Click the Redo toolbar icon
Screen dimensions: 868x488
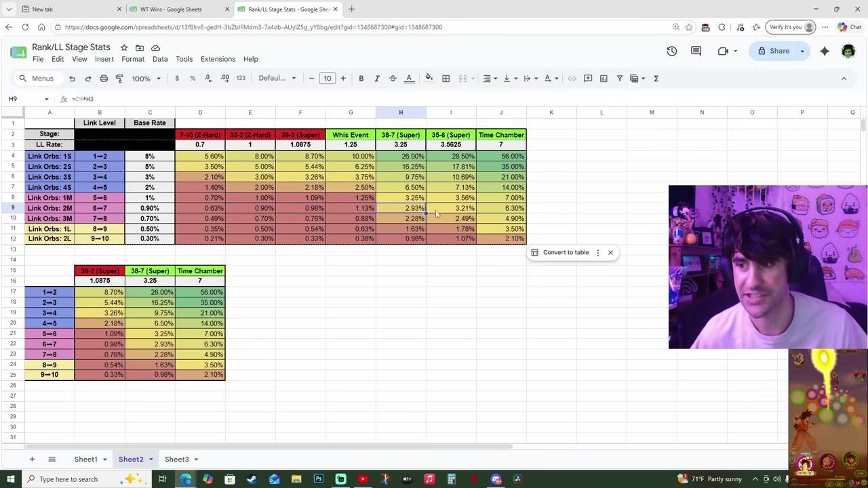(x=87, y=79)
